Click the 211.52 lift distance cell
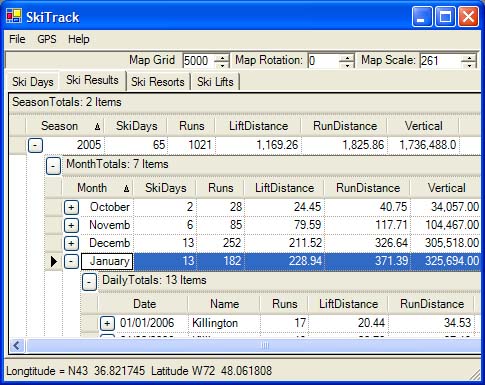 coord(284,243)
